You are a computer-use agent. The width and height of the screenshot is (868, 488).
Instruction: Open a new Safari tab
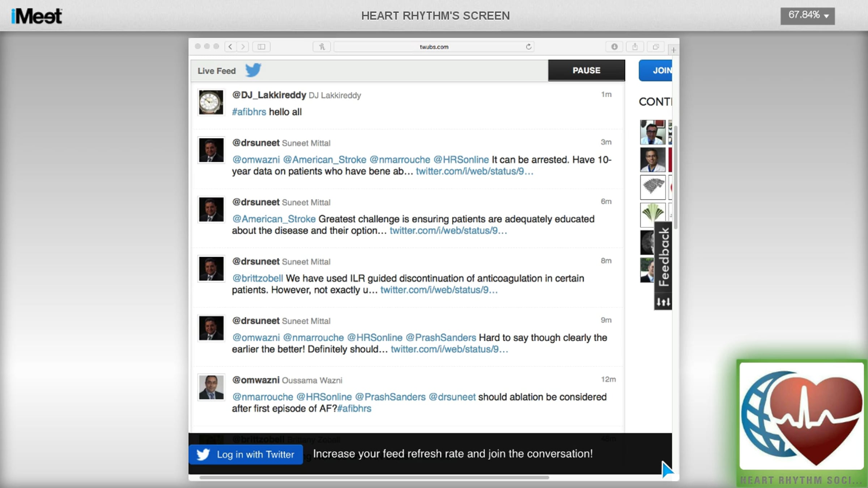pos(673,50)
